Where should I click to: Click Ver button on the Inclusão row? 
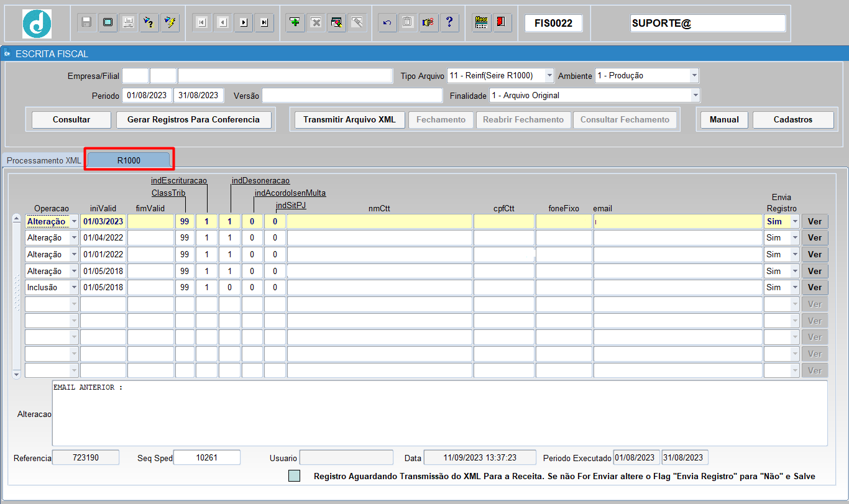click(x=815, y=288)
